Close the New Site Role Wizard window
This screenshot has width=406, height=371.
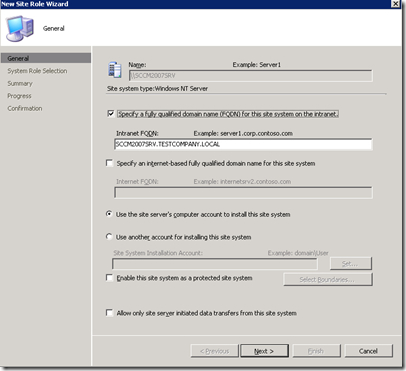[x=395, y=4]
